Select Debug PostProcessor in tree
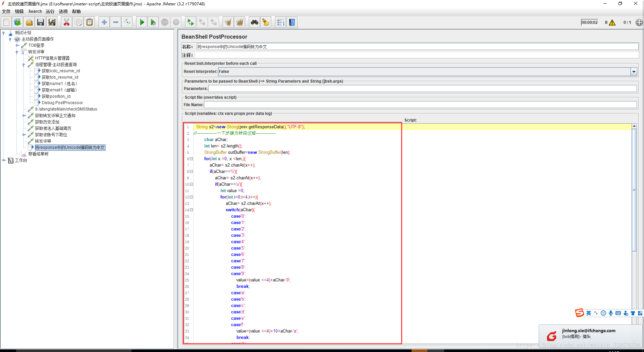Image resolution: width=644 pixels, height=352 pixels. [62, 103]
